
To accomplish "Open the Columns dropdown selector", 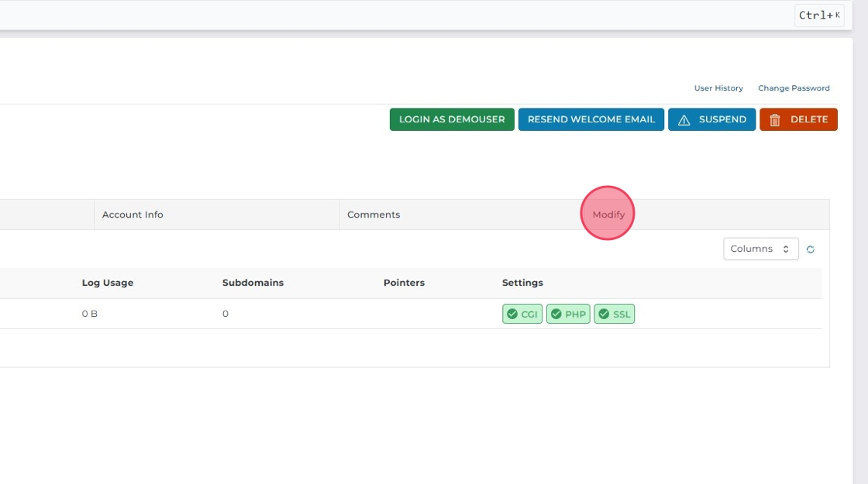I will pos(760,249).
